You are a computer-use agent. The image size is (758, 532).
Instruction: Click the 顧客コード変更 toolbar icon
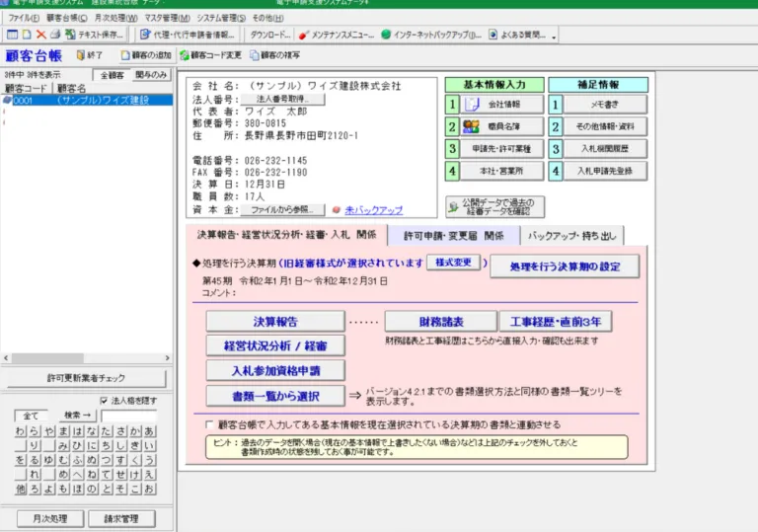[209, 56]
